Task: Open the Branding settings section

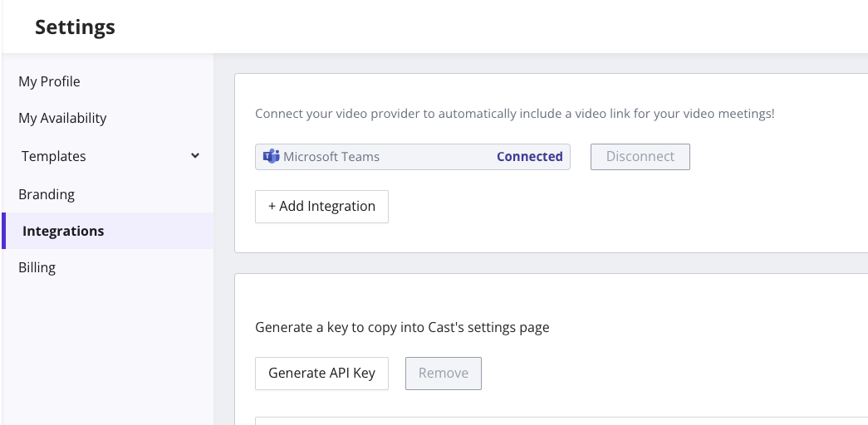Action: point(47,194)
